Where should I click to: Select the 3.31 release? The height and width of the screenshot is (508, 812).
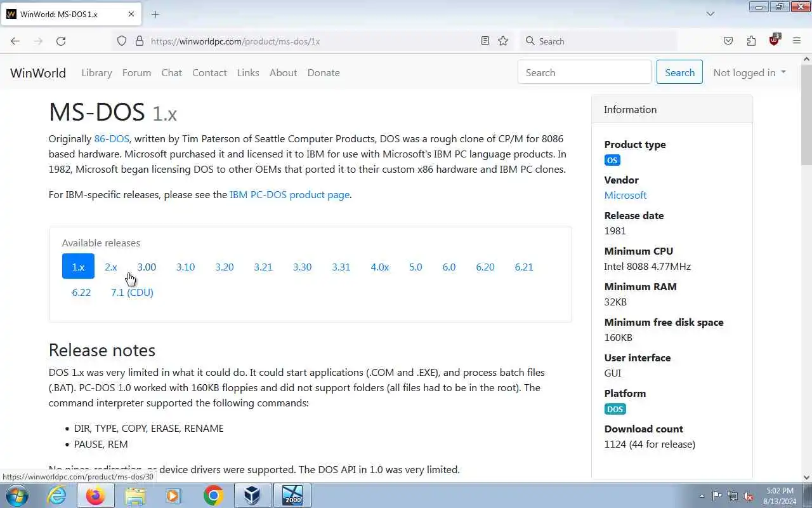tap(341, 267)
